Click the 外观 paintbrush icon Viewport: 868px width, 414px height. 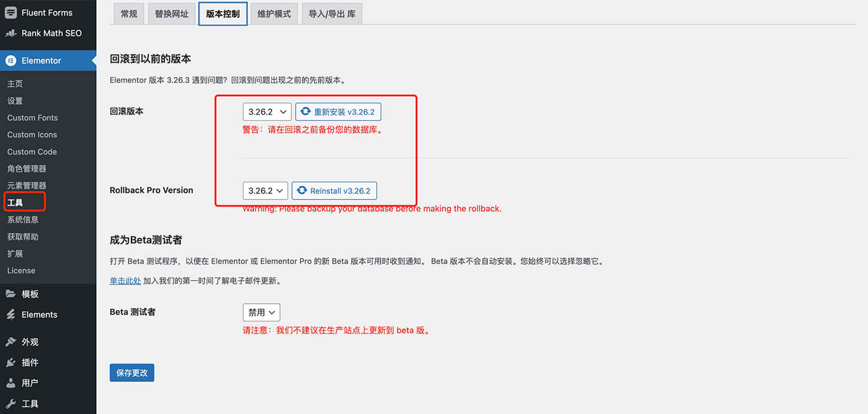click(11, 342)
